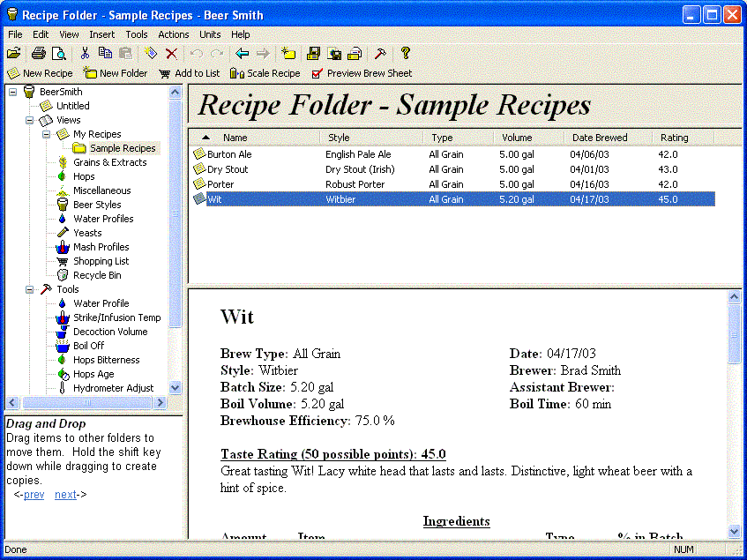Open the Hydrometer Adjust tool

[113, 388]
